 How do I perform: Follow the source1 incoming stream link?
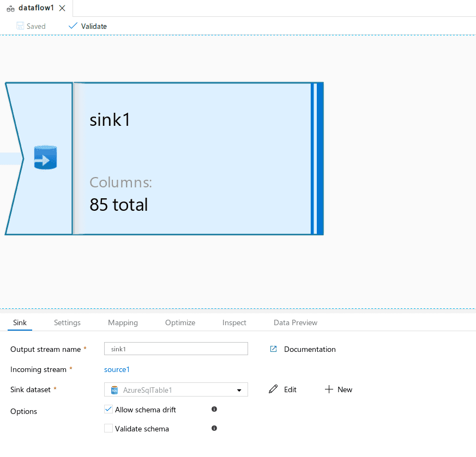point(117,369)
